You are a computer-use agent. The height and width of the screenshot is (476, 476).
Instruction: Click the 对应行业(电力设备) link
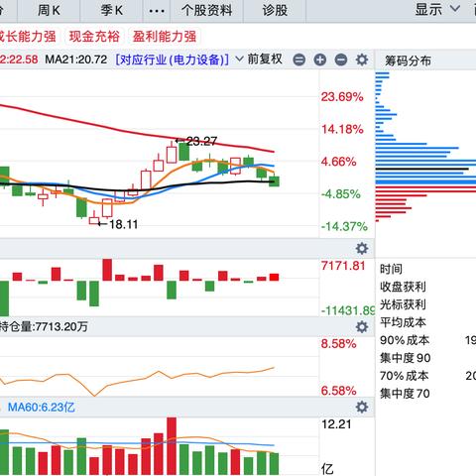pyautogui.click(x=173, y=59)
